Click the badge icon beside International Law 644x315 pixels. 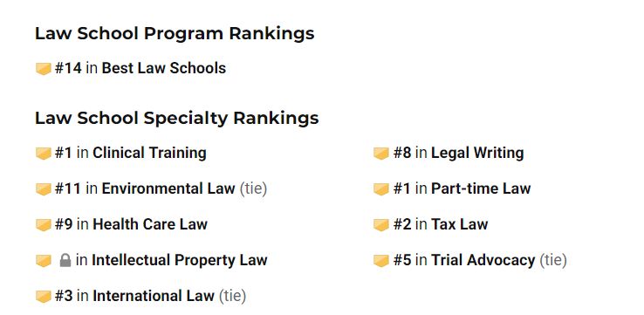tap(43, 296)
